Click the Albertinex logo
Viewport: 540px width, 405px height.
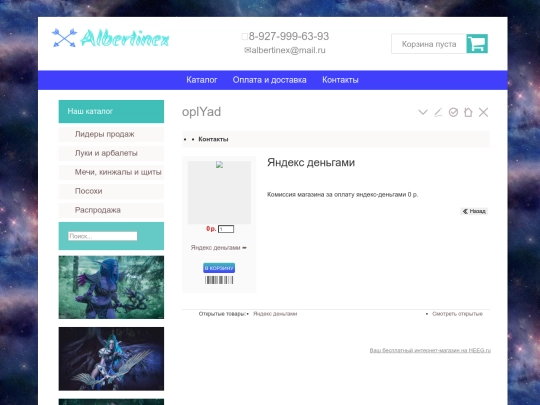(110, 38)
